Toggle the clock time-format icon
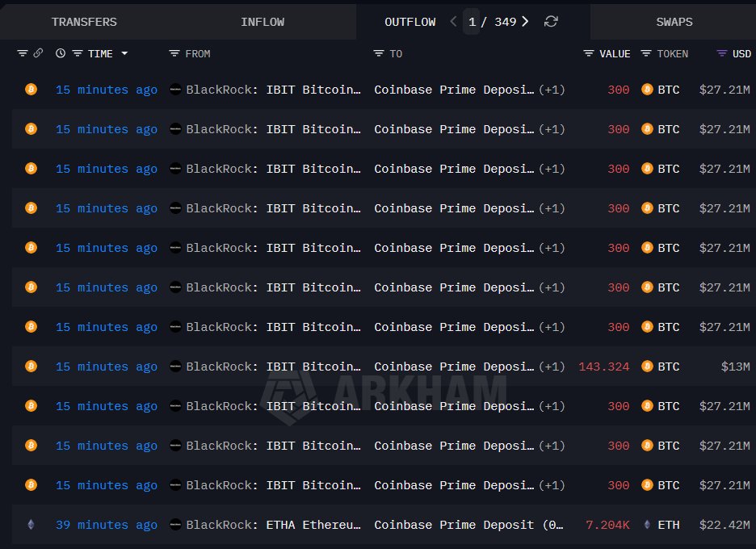Viewport: 756px width, 549px height. (x=61, y=53)
